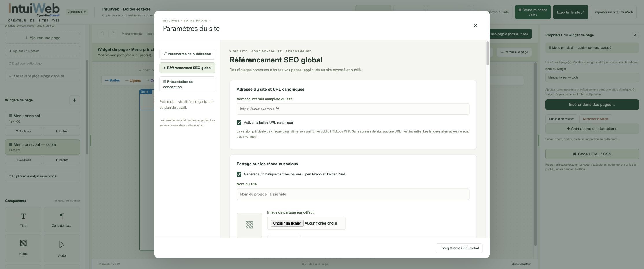Toggle Activer la balise URL canonique checkbox
Screen dimensions: 644x269
click(x=239, y=123)
